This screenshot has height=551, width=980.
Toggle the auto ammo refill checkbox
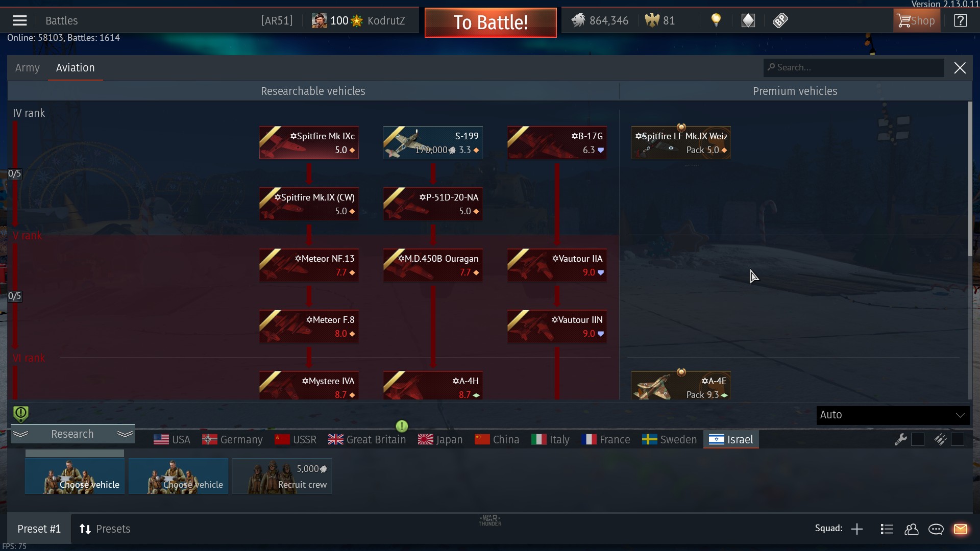(958, 439)
